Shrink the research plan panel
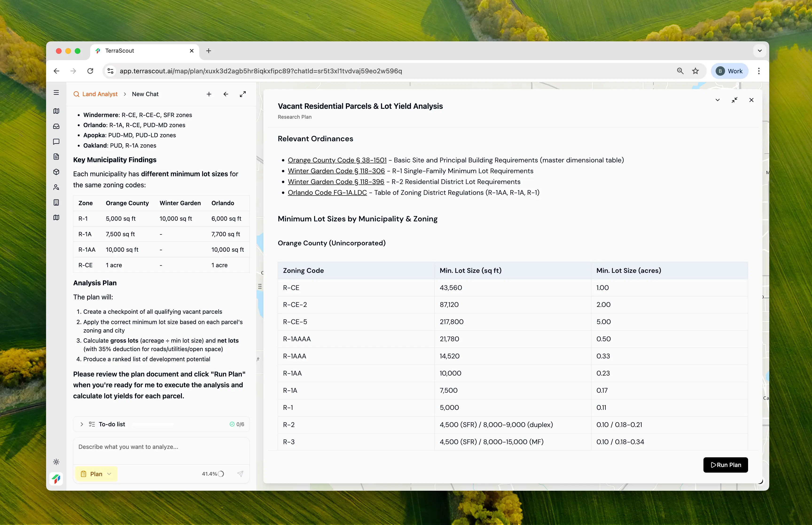The width and height of the screenshot is (812, 525). point(734,100)
